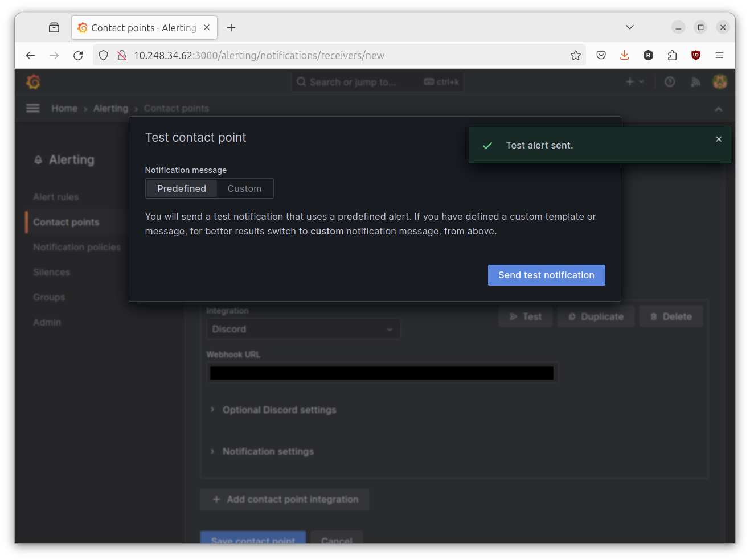Open the extensions puzzle icon

coord(672,55)
